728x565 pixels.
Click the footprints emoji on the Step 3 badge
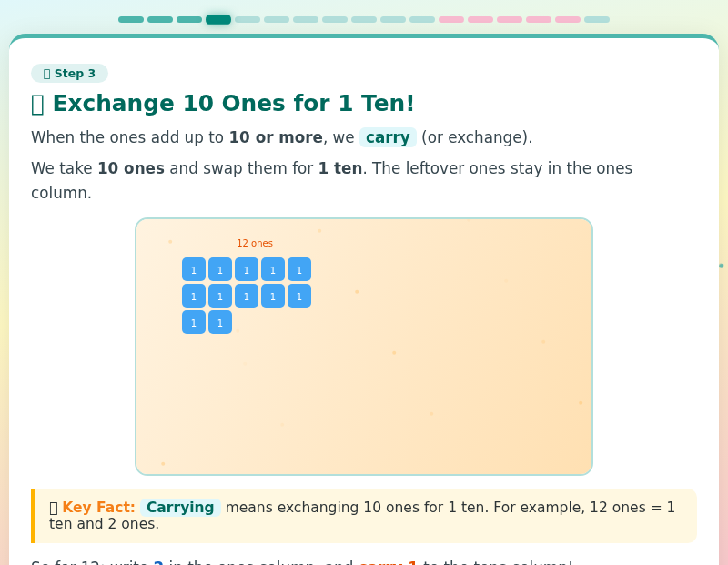[x=45, y=74]
